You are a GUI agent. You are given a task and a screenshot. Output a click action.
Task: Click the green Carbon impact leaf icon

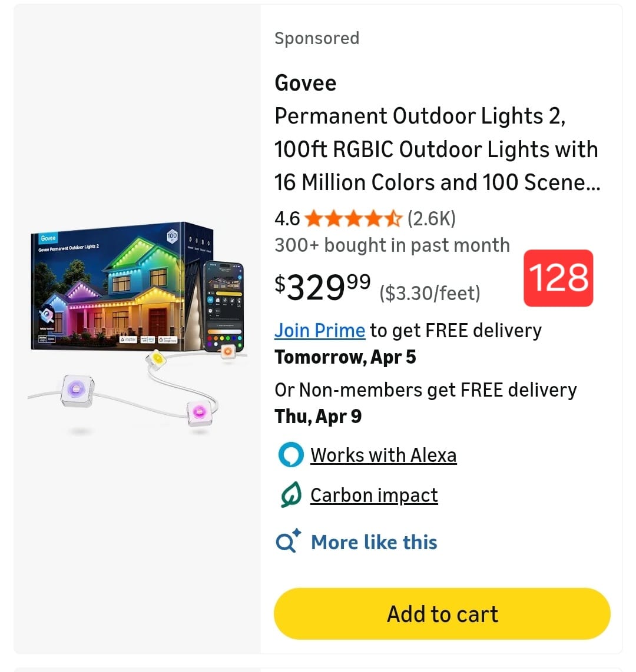coord(290,495)
